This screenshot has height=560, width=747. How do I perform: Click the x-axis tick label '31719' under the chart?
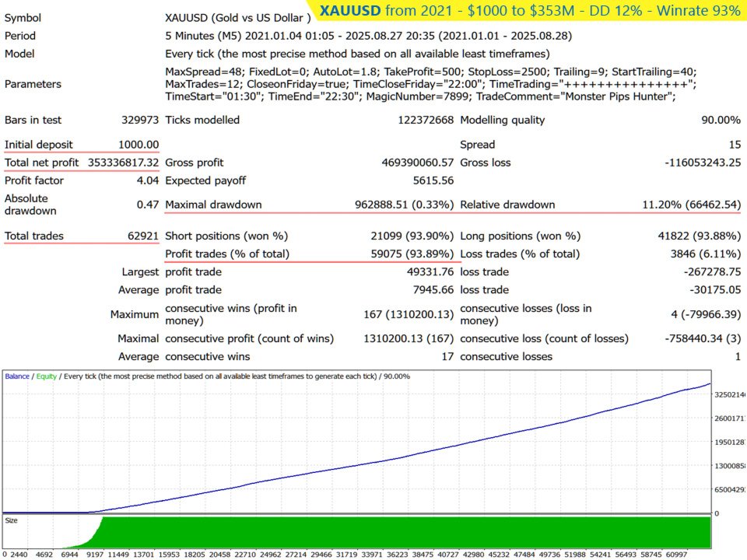point(346,555)
